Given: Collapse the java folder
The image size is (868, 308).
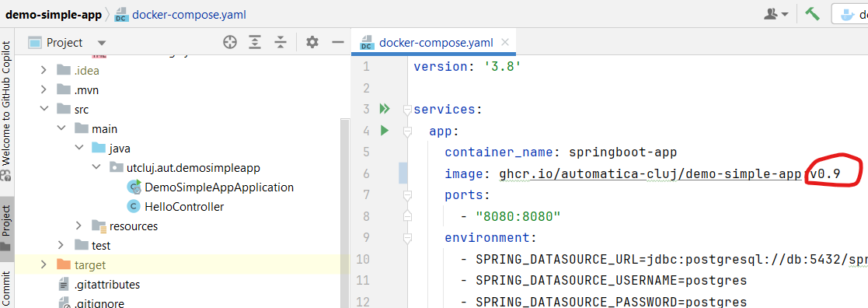Looking at the screenshot, I should pyautogui.click(x=79, y=148).
